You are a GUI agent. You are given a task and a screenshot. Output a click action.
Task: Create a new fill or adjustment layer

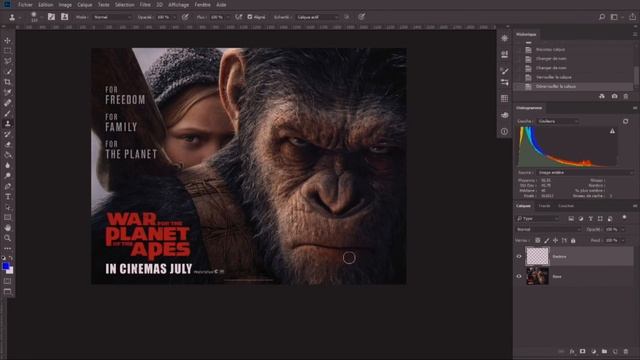click(x=593, y=351)
